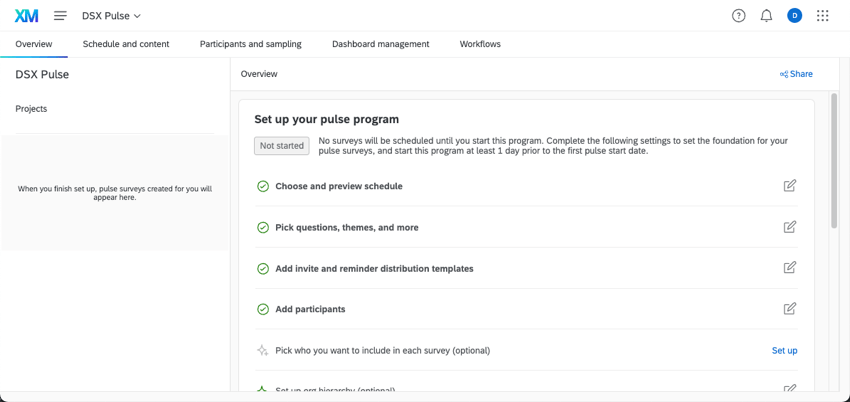
Task: Click Set up for survey inclusion
Action: click(784, 351)
